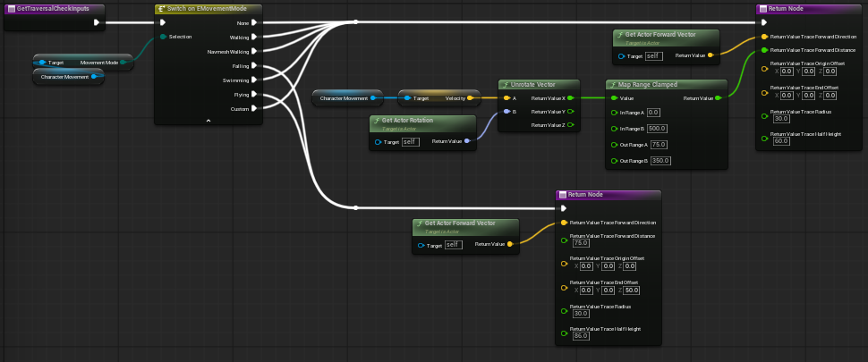868x362 pixels.
Task: Click the Falling exec output pin
Action: point(254,66)
